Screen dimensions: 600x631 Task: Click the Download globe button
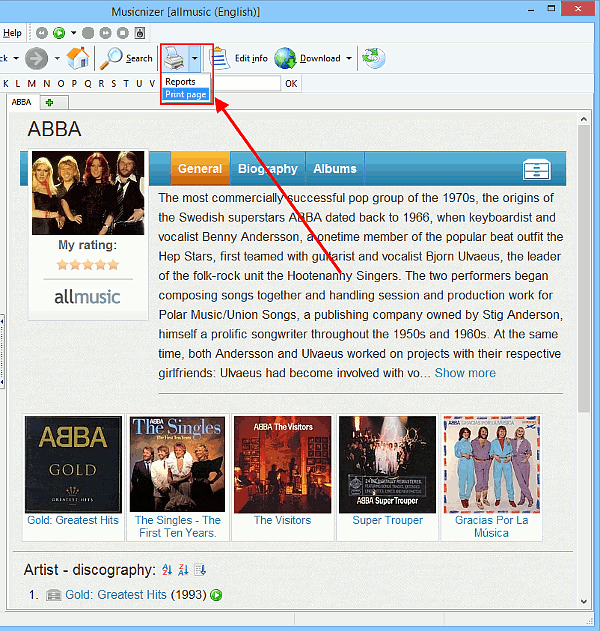[307, 58]
